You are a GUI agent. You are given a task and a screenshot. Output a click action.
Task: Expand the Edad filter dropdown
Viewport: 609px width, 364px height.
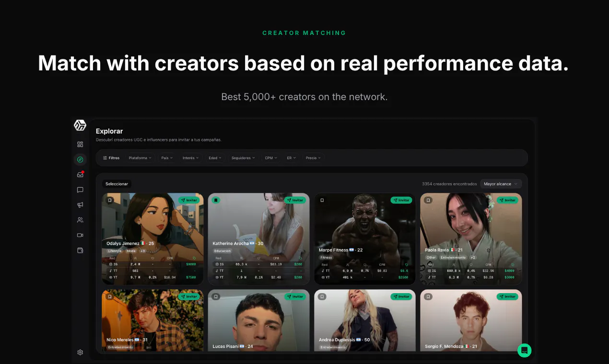(215, 158)
